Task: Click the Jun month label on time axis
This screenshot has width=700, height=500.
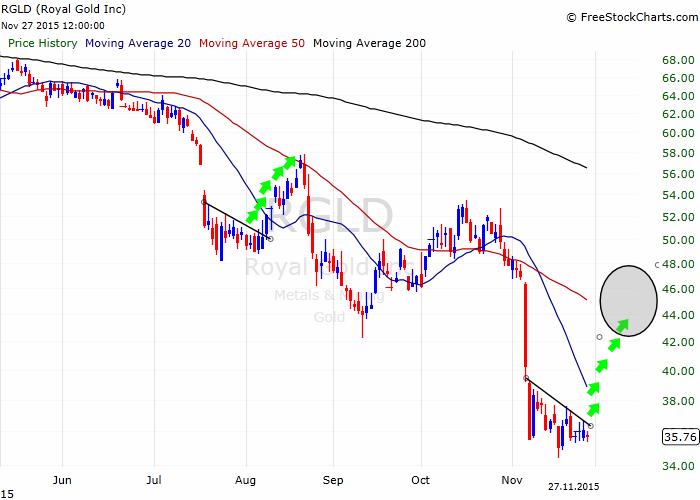Action: (x=62, y=480)
